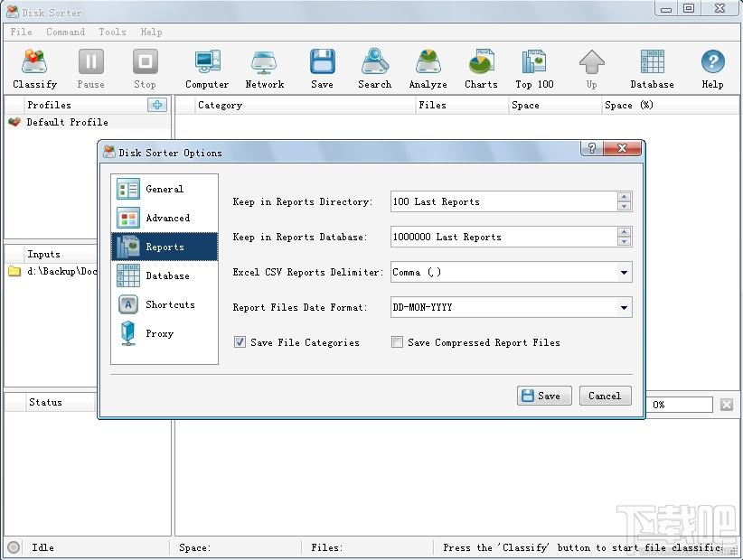Click the Classify toolbar icon

point(34,70)
